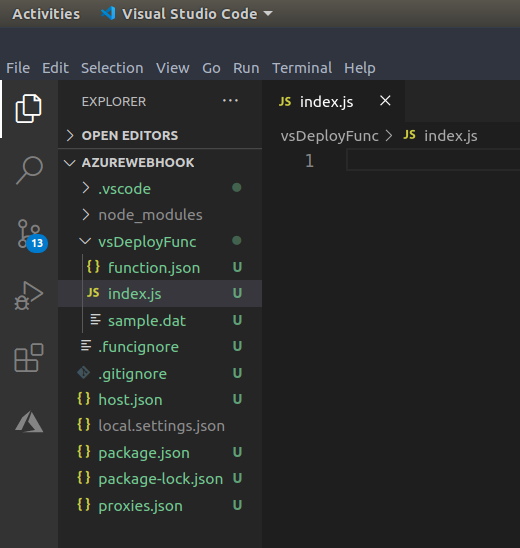Open local.settings.json file
The image size is (520, 548).
click(x=160, y=426)
